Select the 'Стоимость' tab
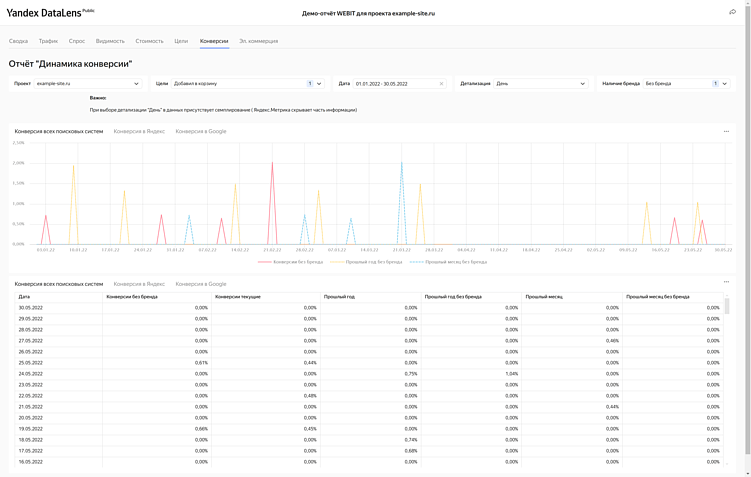 click(149, 41)
